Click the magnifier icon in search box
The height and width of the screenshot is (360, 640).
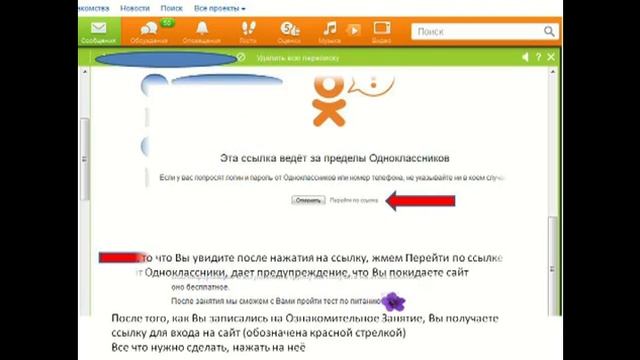tap(549, 31)
